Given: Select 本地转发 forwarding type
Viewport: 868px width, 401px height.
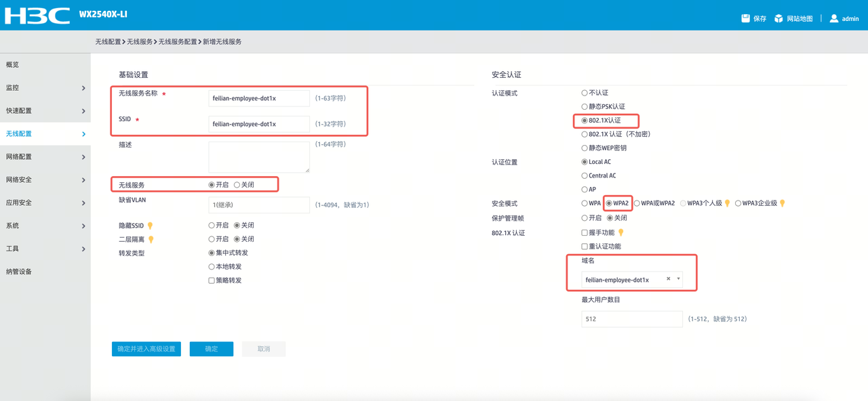Looking at the screenshot, I should pyautogui.click(x=212, y=267).
